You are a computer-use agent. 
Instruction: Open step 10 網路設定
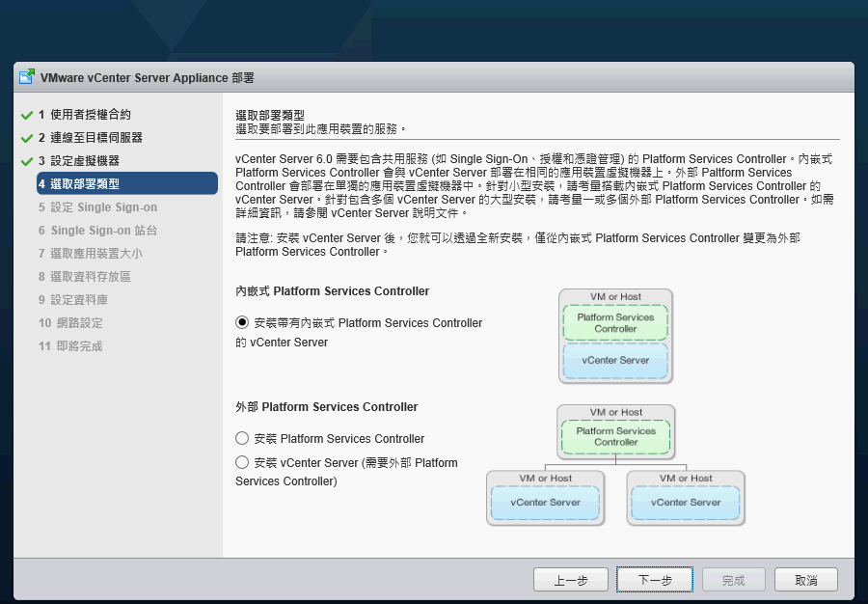tap(70, 323)
